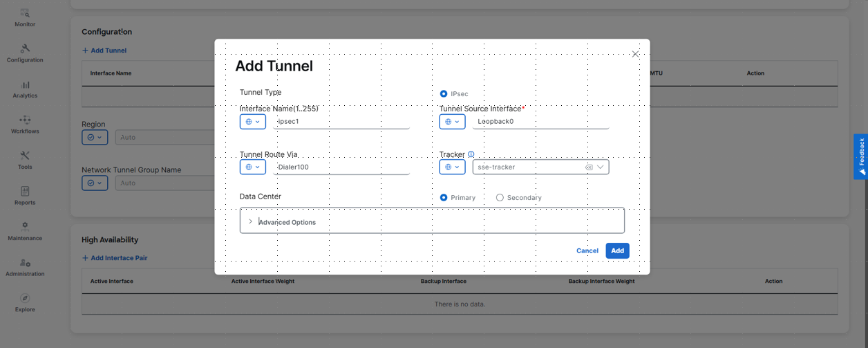Cancel the Add Tunnel dialog
Image resolution: width=868 pixels, height=348 pixels.
tap(587, 251)
